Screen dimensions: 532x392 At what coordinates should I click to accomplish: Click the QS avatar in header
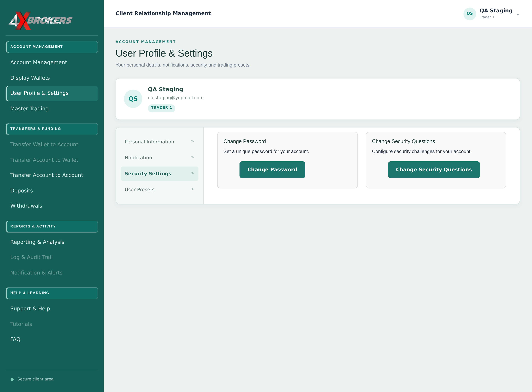pyautogui.click(x=470, y=14)
